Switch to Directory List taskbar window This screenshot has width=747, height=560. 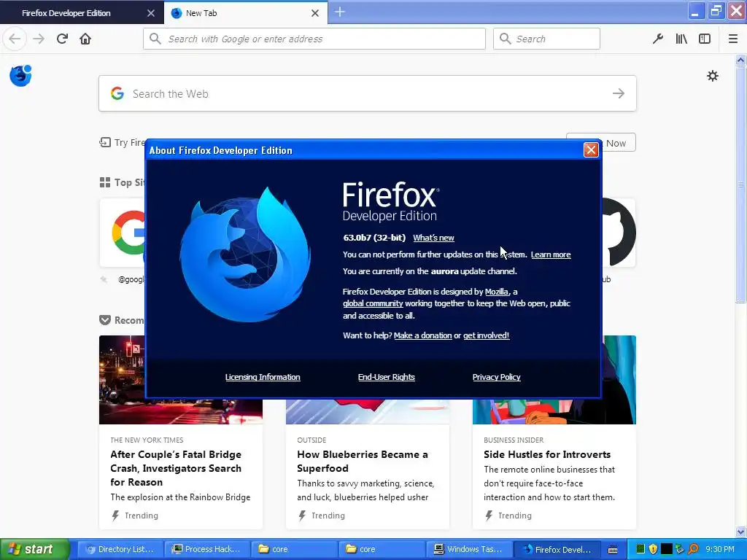(x=120, y=549)
